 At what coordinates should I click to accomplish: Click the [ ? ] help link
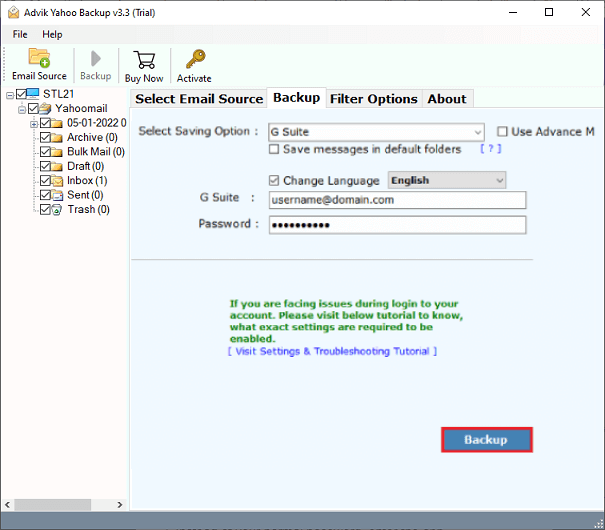click(490, 149)
